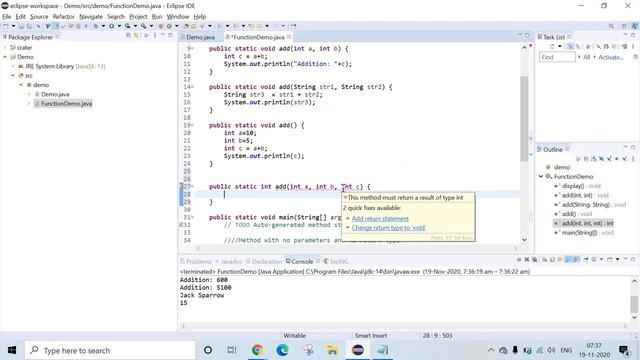Click the editor vertical scrollbar thumb
Viewport: 640px width, 360px height.
(524, 118)
